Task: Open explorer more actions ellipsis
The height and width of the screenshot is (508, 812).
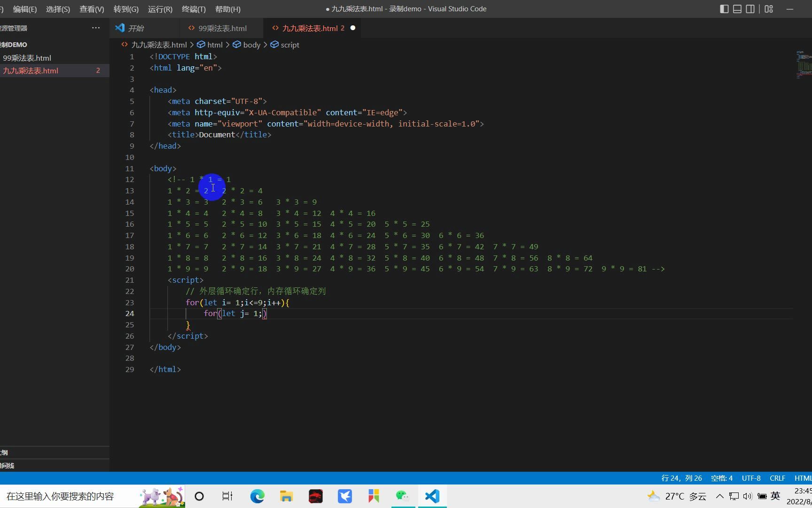Action: [x=96, y=28]
